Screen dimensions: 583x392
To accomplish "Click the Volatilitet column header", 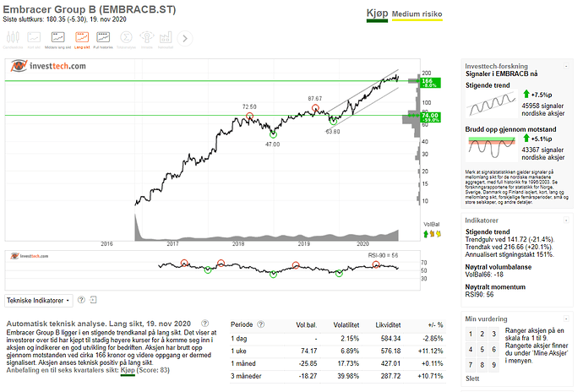I will (x=346, y=324).
